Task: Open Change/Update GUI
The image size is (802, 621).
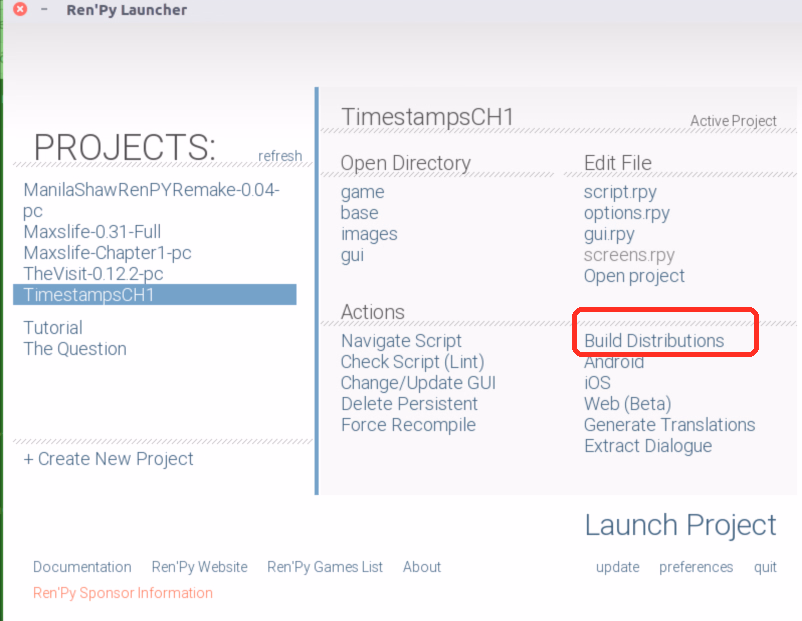Action: pos(418,383)
